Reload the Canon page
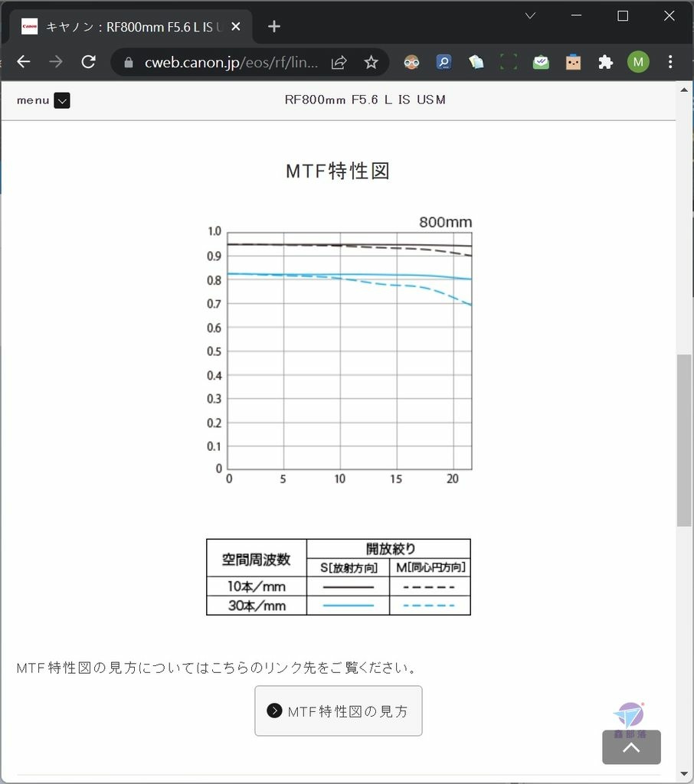The height and width of the screenshot is (784, 694). [89, 62]
